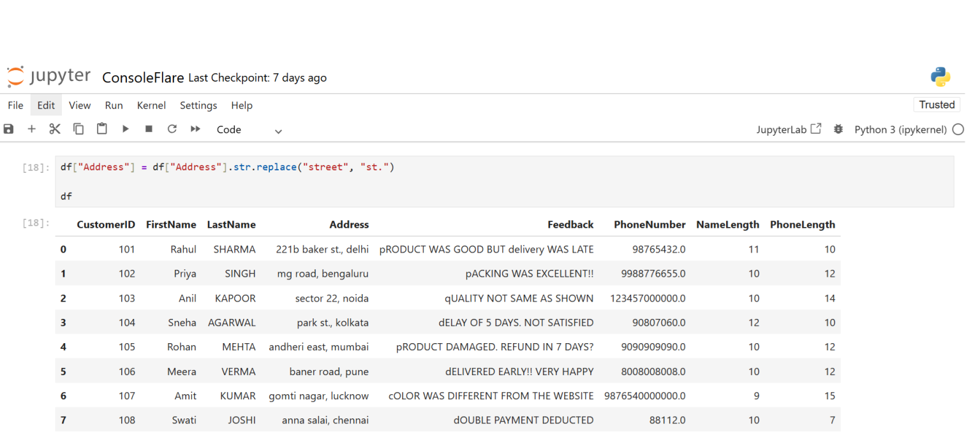Save the notebook using the save icon
Screen dimensions: 980x435
pyautogui.click(x=8, y=129)
